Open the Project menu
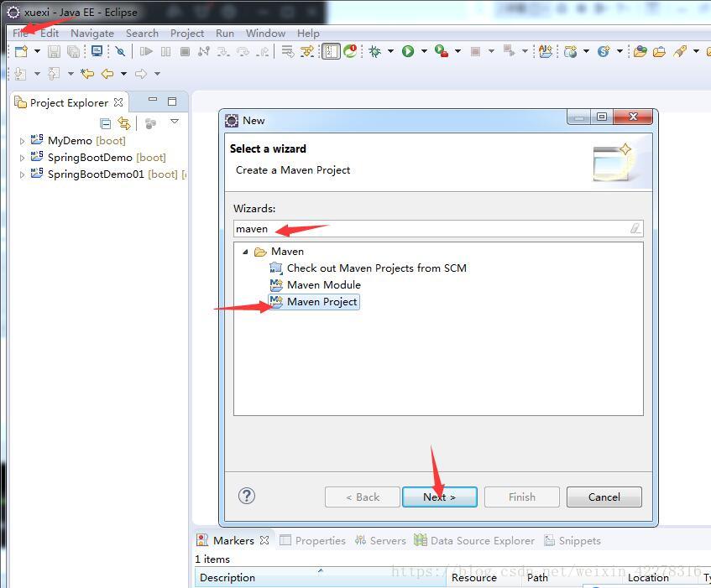 (187, 33)
